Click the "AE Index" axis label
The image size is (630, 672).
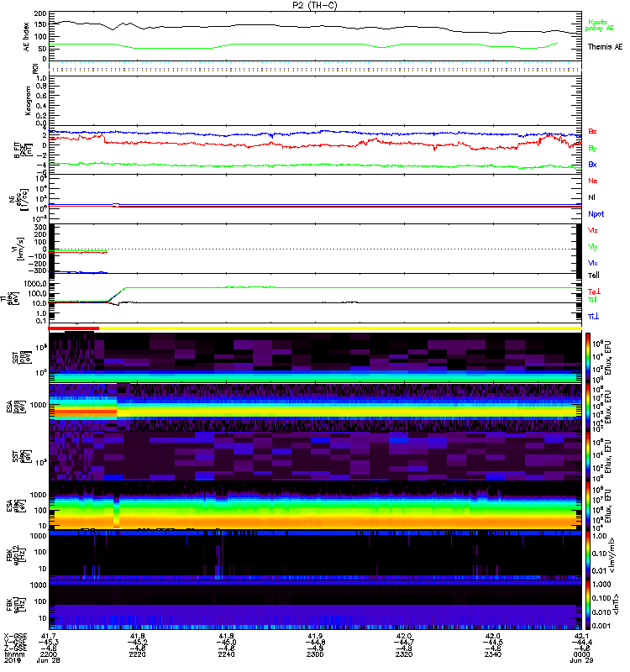(27, 37)
